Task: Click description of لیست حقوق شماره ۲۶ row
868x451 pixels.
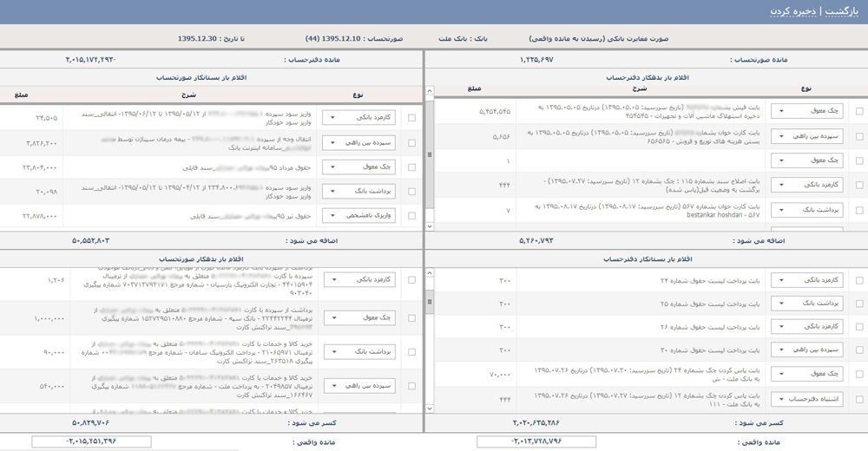Action: tap(710, 327)
